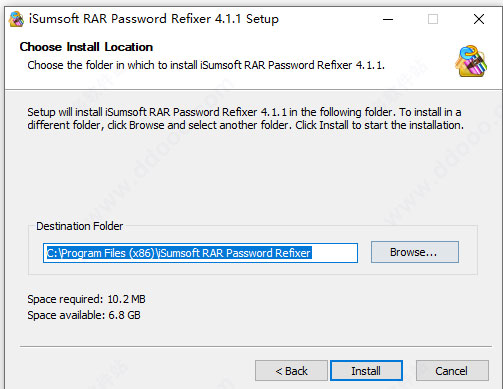Go to previous step with < Back

(291, 371)
